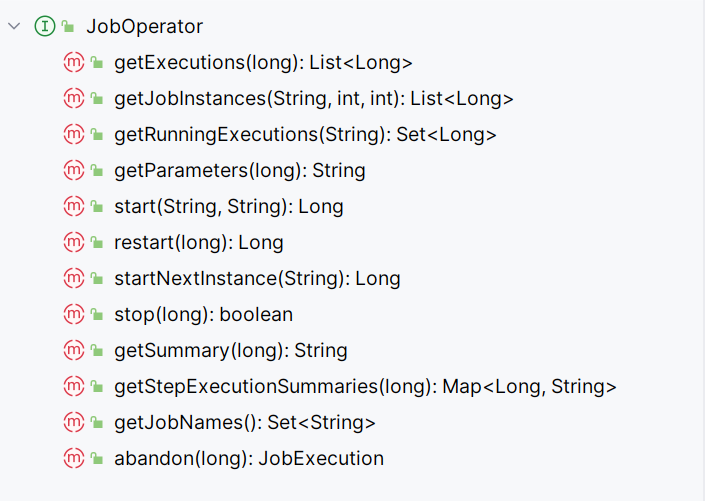Select getRunningExecutions(String): Set<Long> entry

[x=305, y=134]
